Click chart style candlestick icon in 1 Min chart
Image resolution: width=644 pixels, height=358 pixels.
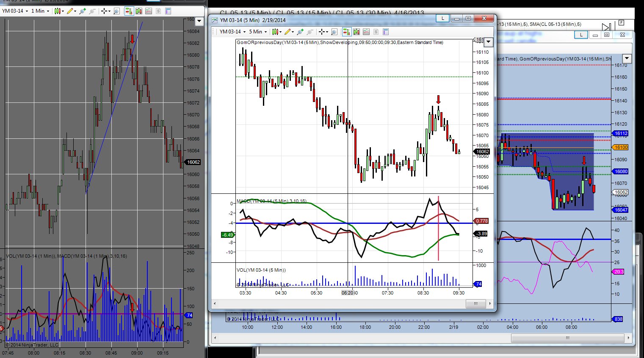[x=58, y=11]
